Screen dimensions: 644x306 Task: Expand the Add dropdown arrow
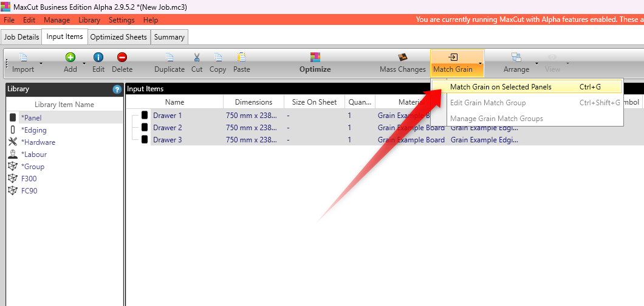click(x=84, y=63)
